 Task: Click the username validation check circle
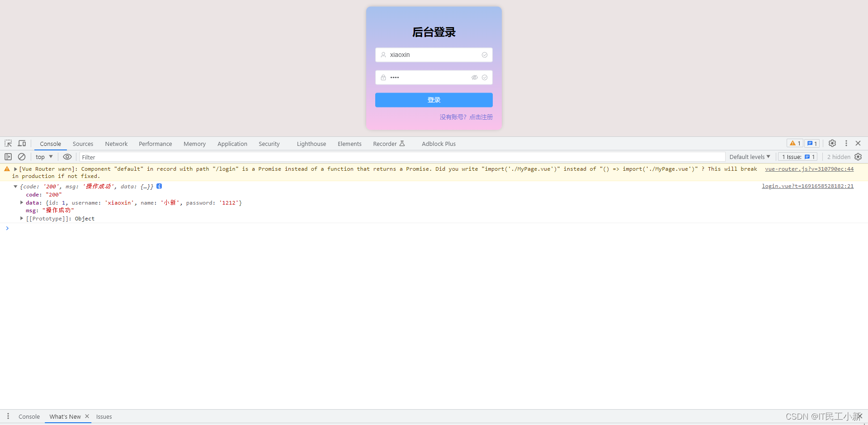point(484,55)
